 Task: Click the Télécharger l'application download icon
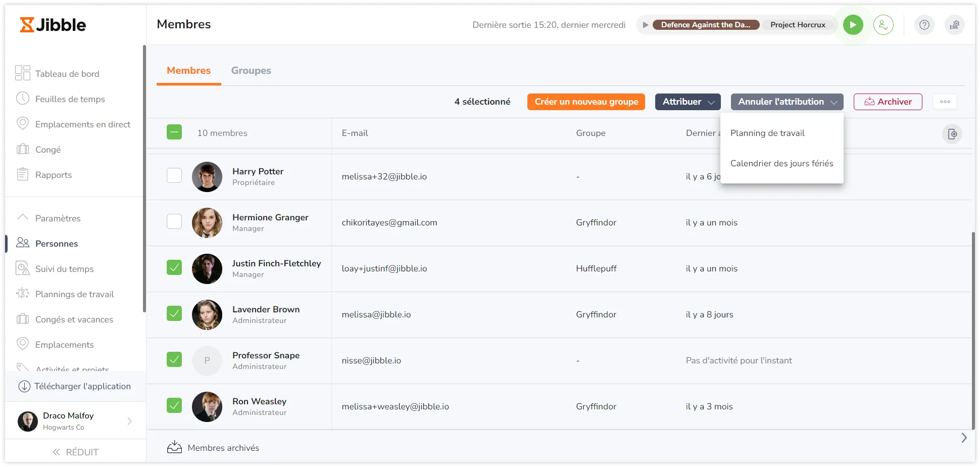point(24,387)
